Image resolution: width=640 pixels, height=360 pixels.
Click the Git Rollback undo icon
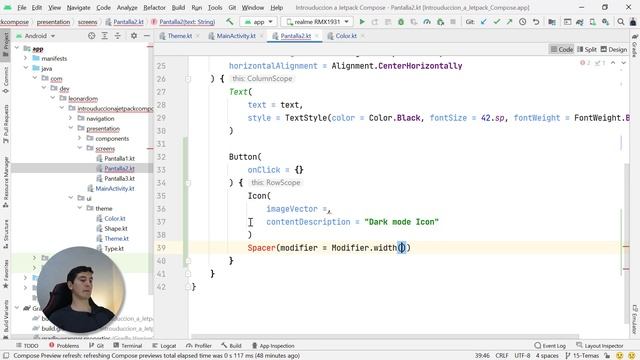pos(536,22)
